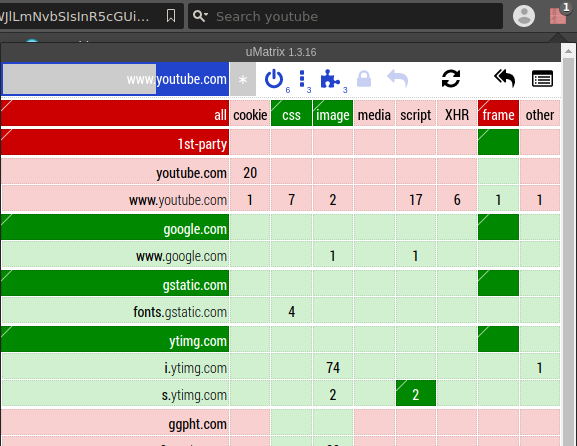Click the scrollbar up arrow in uMatrix popup
Viewport: 577px width, 446px height.
point(569,52)
